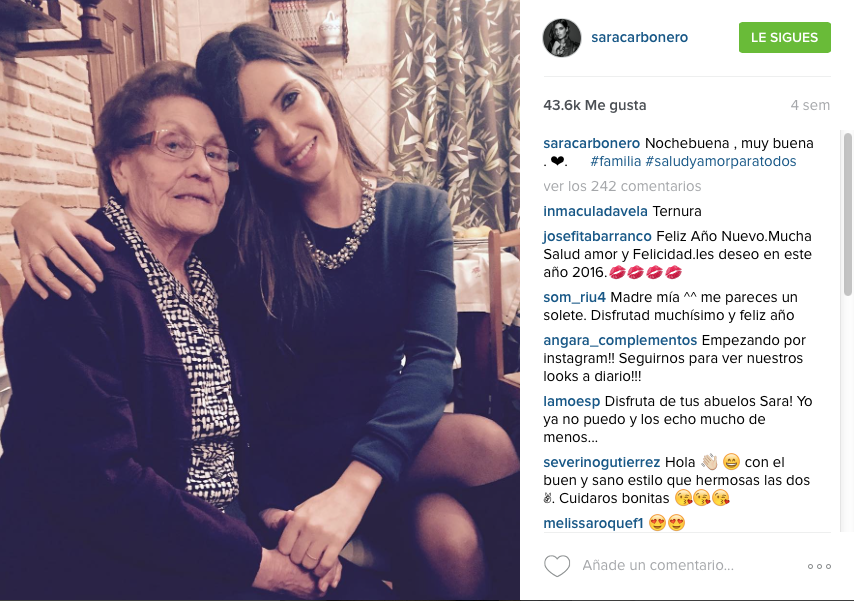Click the comments scrollbar thumb
Screen dimensions: 854x601
tap(848, 214)
